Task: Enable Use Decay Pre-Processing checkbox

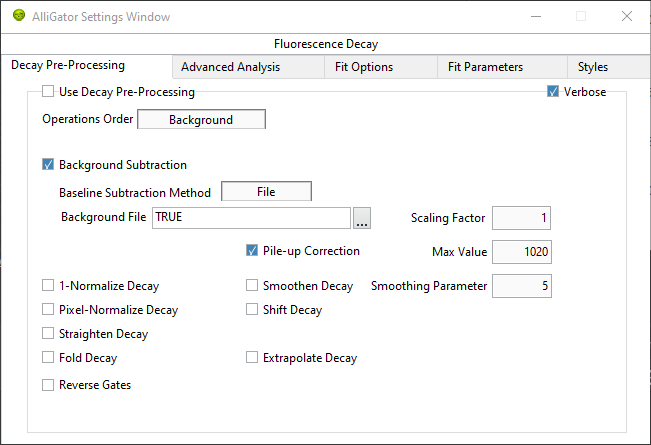Action: click(x=48, y=91)
